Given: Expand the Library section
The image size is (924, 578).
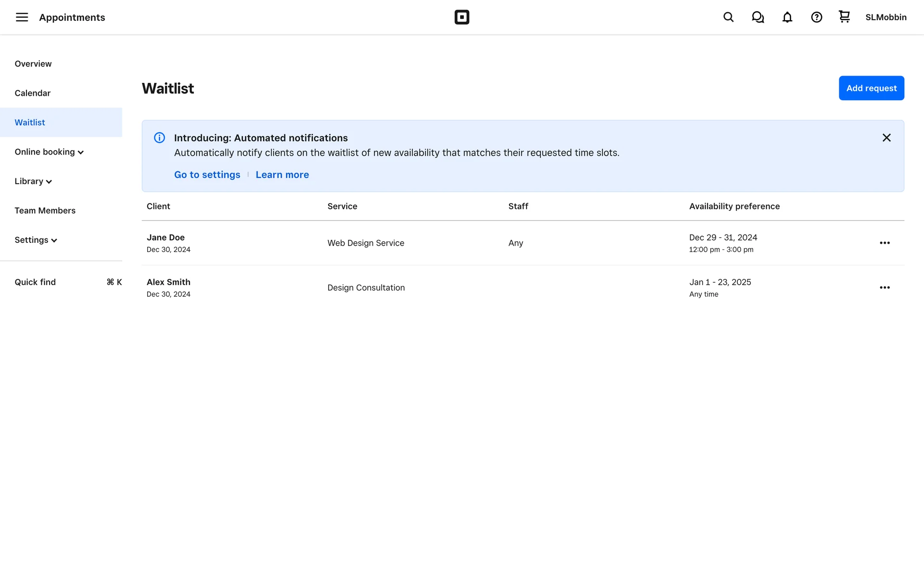Looking at the screenshot, I should 33,182.
